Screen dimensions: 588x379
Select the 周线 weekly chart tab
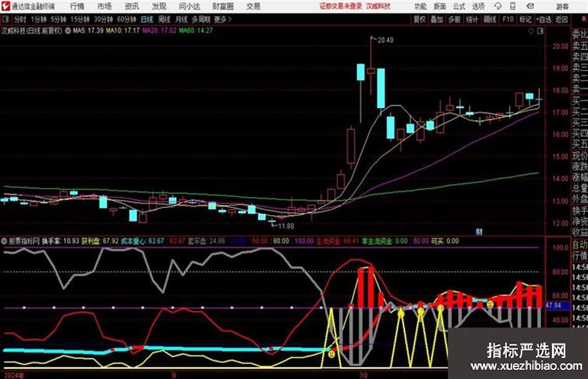[x=164, y=19]
